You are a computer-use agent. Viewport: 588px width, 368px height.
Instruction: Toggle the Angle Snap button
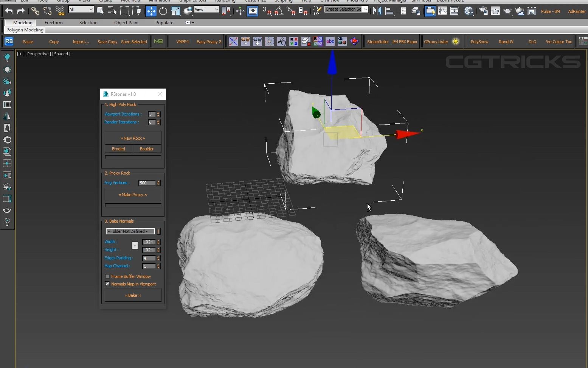(279, 11)
